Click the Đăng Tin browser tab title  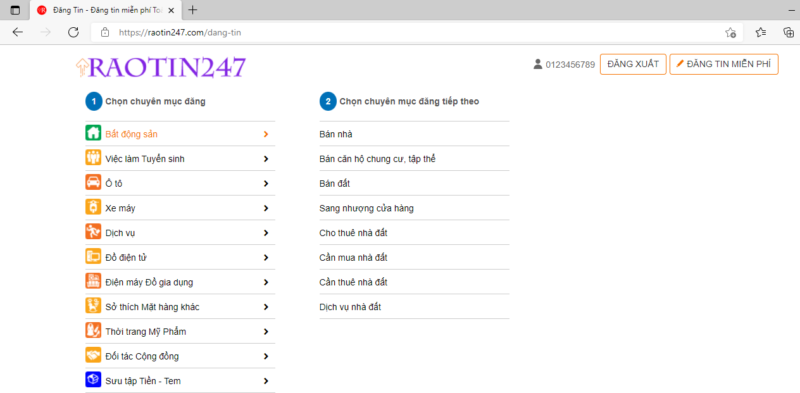108,10
